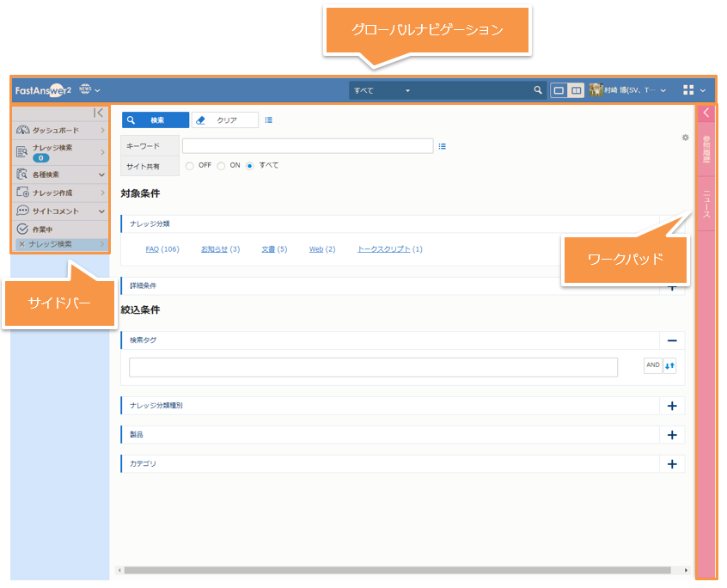
Task: Select the すべて radio for サイト共有
Action: point(250,166)
